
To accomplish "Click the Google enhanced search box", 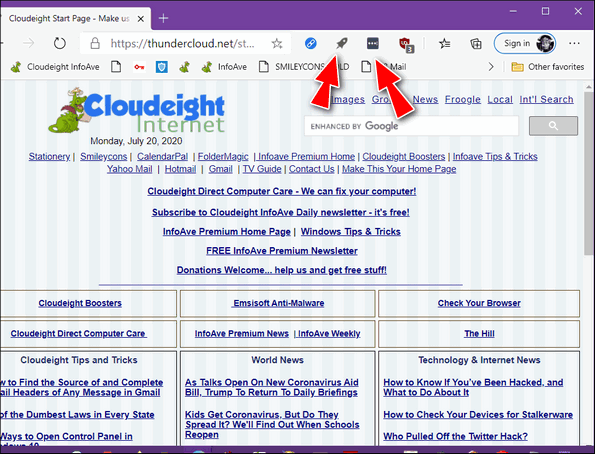I will point(411,126).
